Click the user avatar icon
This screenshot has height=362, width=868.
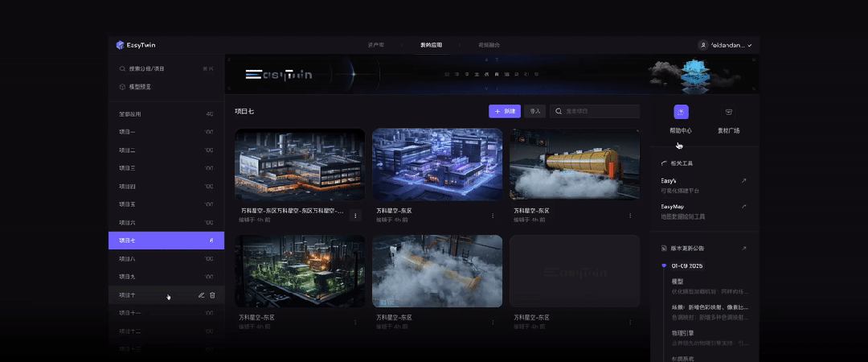point(703,45)
